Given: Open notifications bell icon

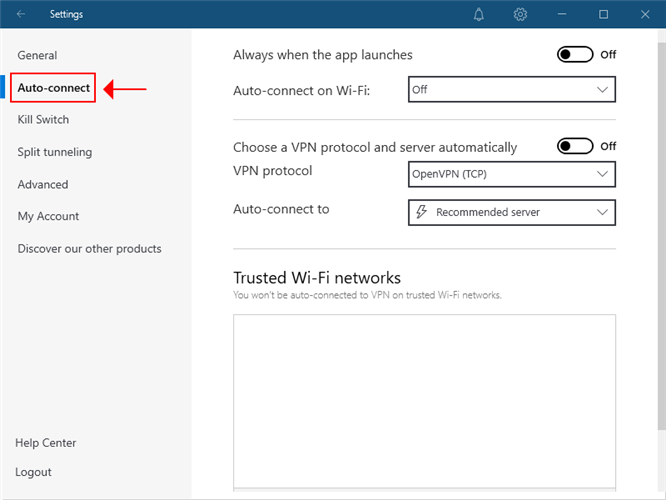Looking at the screenshot, I should tap(479, 15).
